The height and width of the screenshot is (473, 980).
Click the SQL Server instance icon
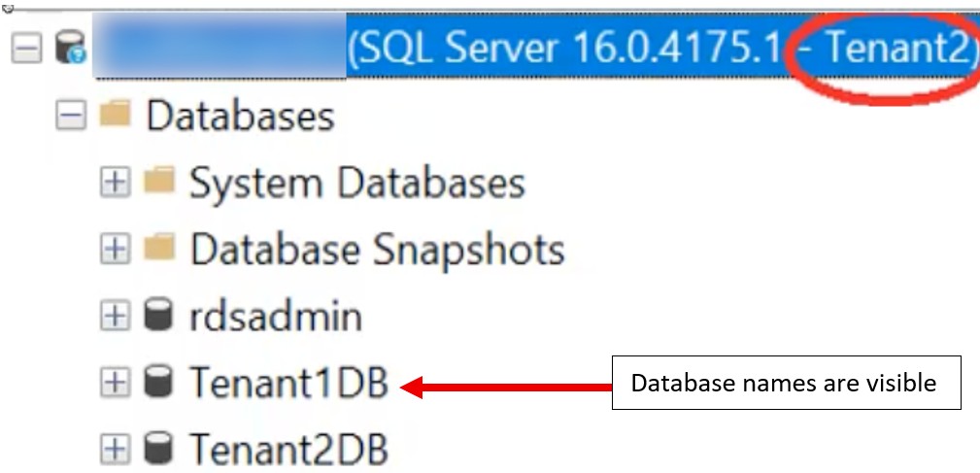click(x=71, y=48)
